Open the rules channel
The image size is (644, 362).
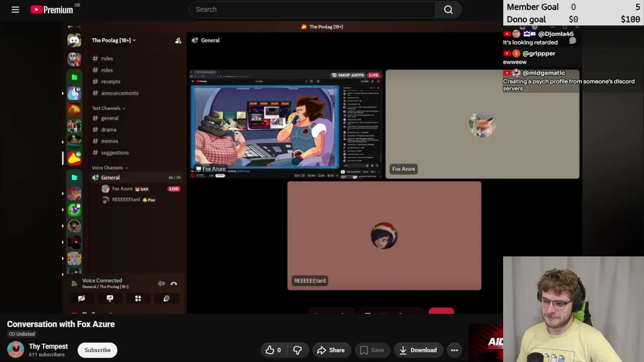107,58
